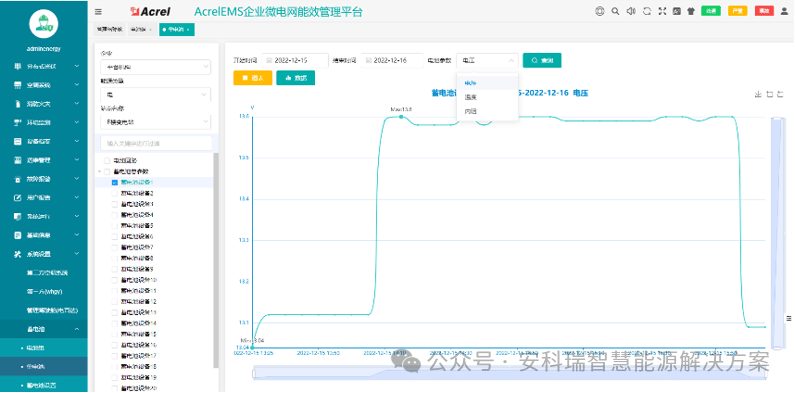Image resolution: width=795 pixels, height=393 pixels.
Task: Check the 蓄电池设备9 checkbox
Action: click(115, 269)
